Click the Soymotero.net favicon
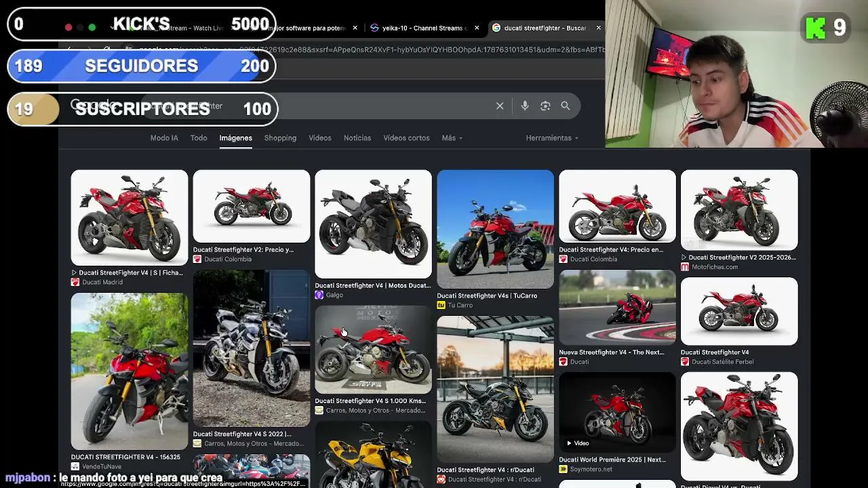868x488 pixels. [x=564, y=469]
